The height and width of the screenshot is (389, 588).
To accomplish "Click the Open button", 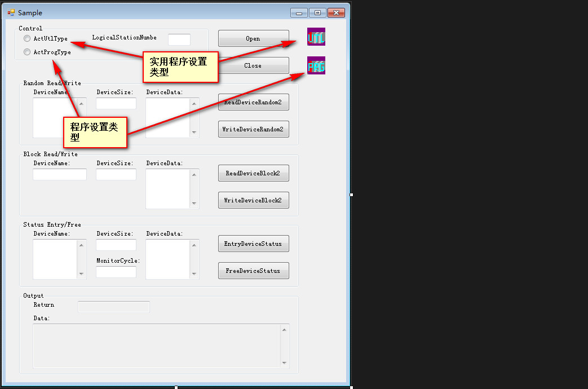I will [x=253, y=38].
